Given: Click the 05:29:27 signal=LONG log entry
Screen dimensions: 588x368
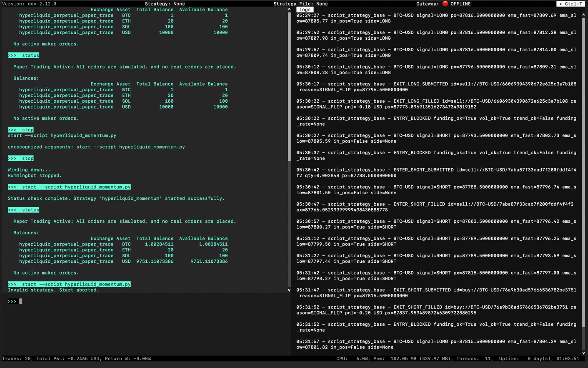Looking at the screenshot, I should (x=436, y=18).
